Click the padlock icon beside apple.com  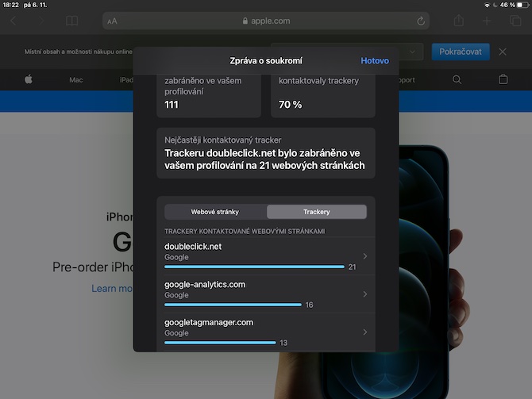245,21
